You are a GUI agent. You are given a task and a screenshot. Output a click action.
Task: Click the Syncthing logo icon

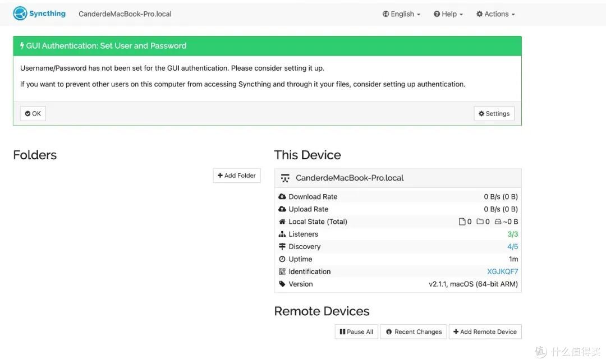[x=20, y=13]
